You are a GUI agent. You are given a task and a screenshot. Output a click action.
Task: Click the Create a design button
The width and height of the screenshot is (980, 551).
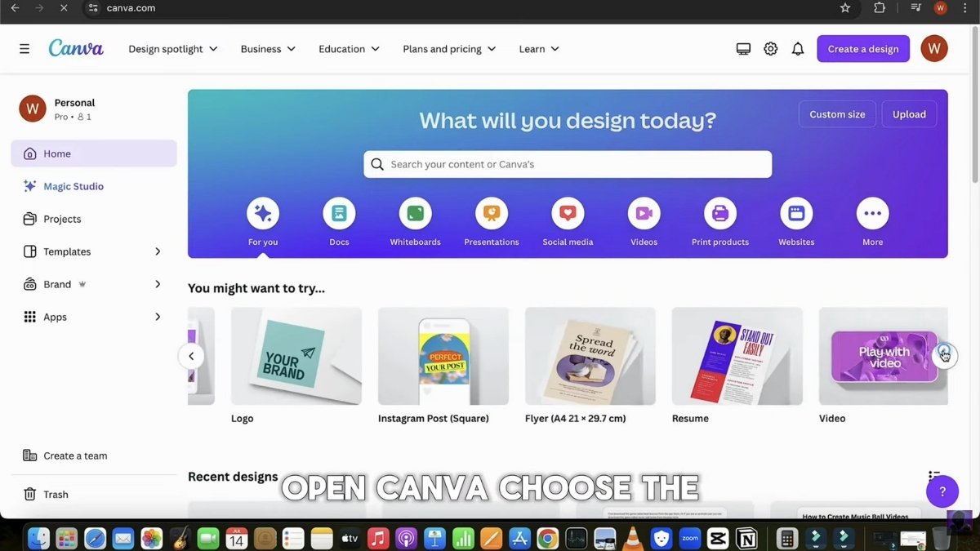coord(862,48)
